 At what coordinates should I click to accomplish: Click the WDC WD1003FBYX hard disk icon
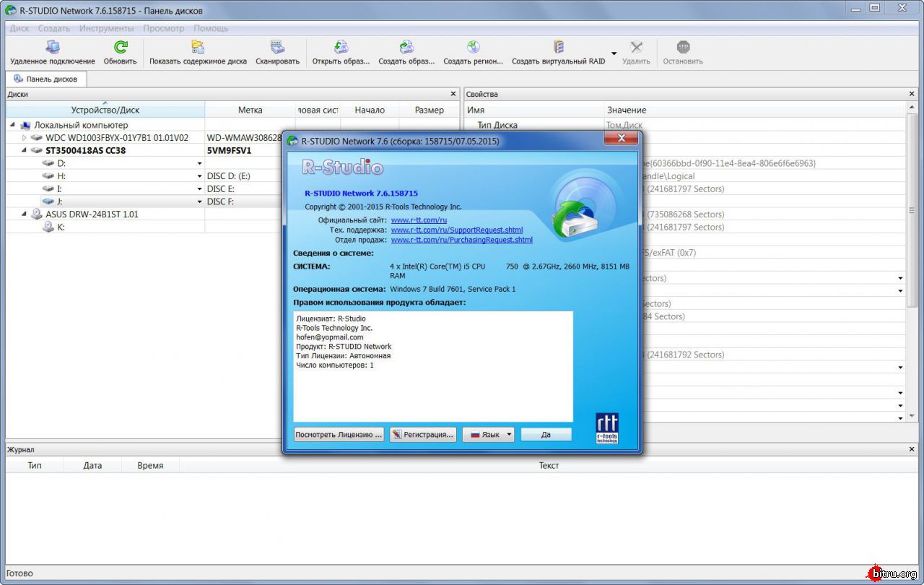(x=37, y=138)
